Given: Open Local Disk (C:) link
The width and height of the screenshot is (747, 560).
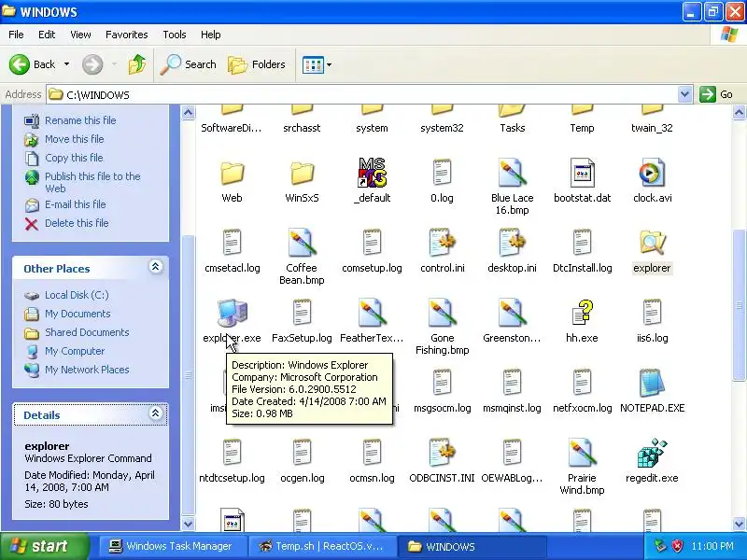Looking at the screenshot, I should (77, 295).
